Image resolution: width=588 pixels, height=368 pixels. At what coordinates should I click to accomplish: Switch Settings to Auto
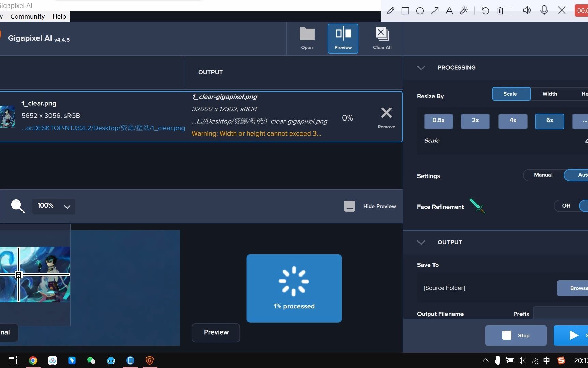point(576,175)
